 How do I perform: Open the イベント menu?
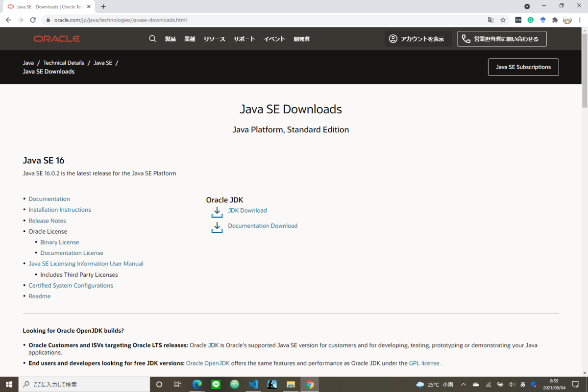pyautogui.click(x=274, y=39)
